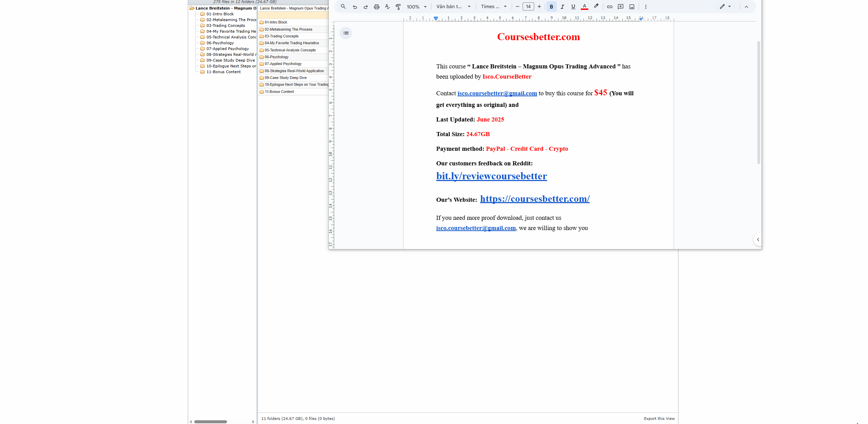Toggle Italic formatting
The height and width of the screenshot is (424, 868).
pos(562,7)
